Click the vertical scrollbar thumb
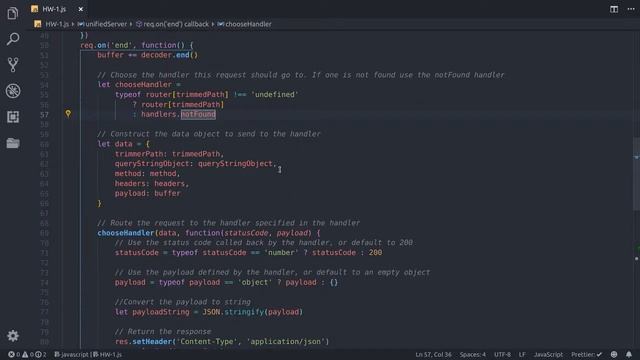This screenshot has height=360, width=640. (636, 174)
